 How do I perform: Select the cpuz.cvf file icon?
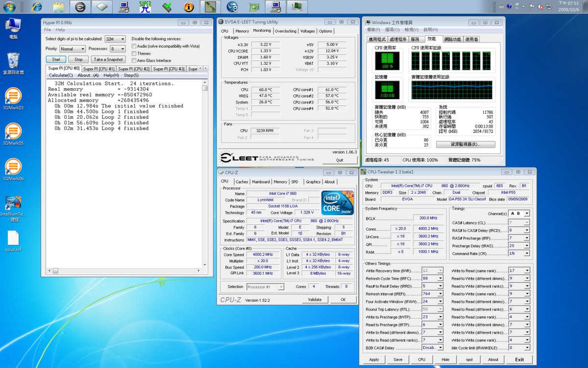click(13, 241)
